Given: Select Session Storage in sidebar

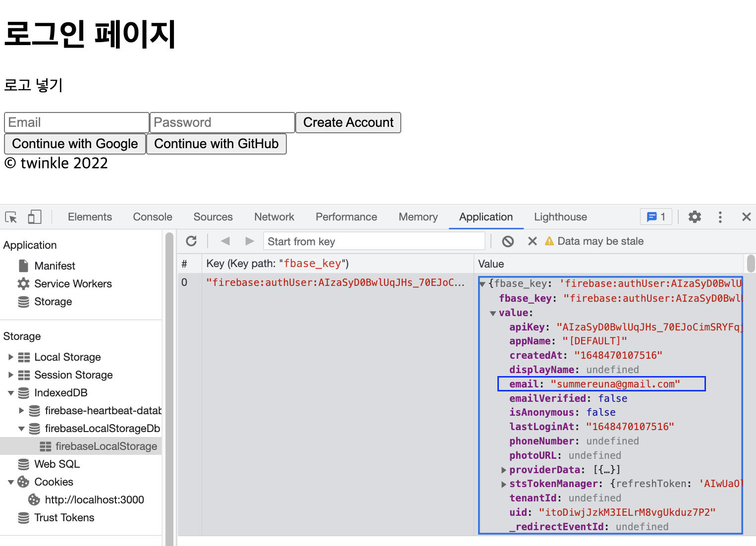Looking at the screenshot, I should [x=73, y=375].
